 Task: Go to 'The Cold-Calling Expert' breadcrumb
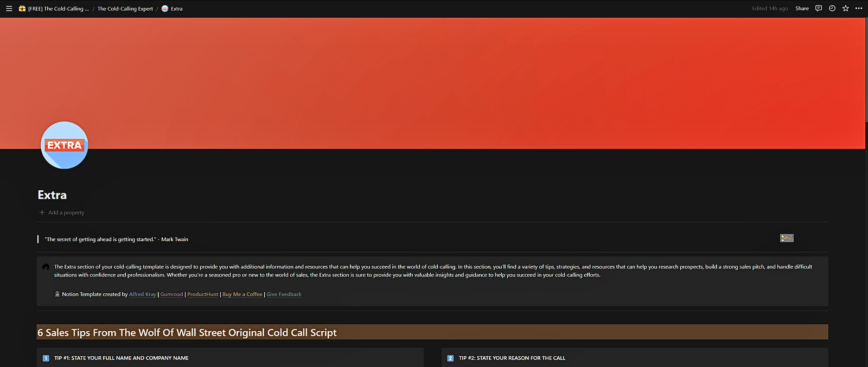click(x=125, y=9)
